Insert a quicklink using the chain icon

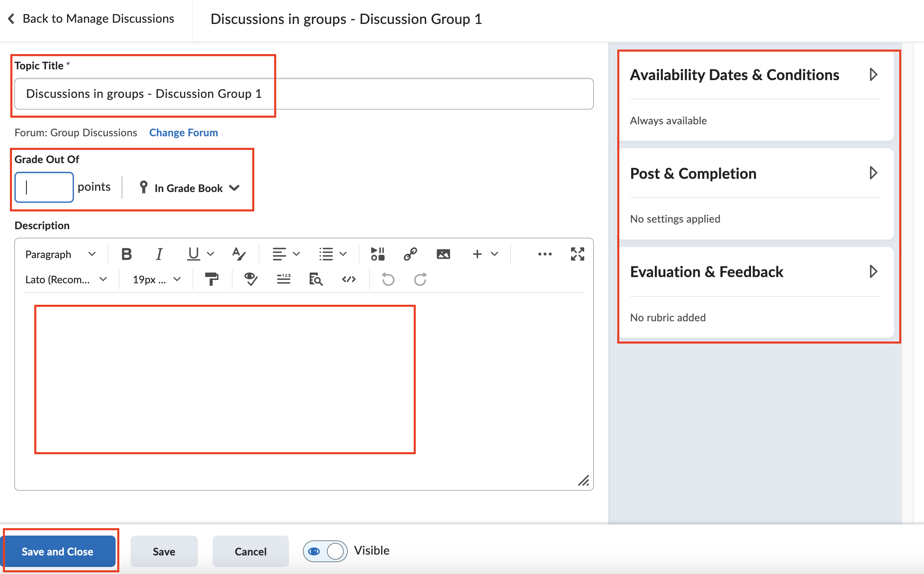(410, 254)
